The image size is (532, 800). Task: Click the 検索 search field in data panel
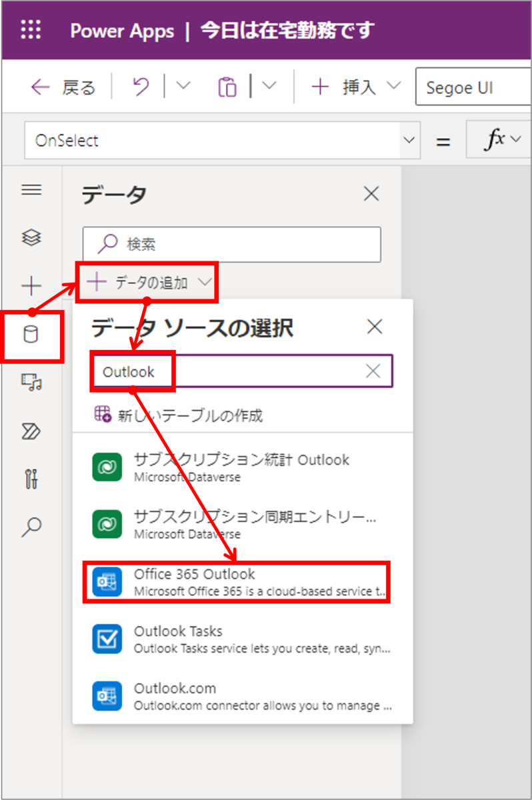[232, 245]
